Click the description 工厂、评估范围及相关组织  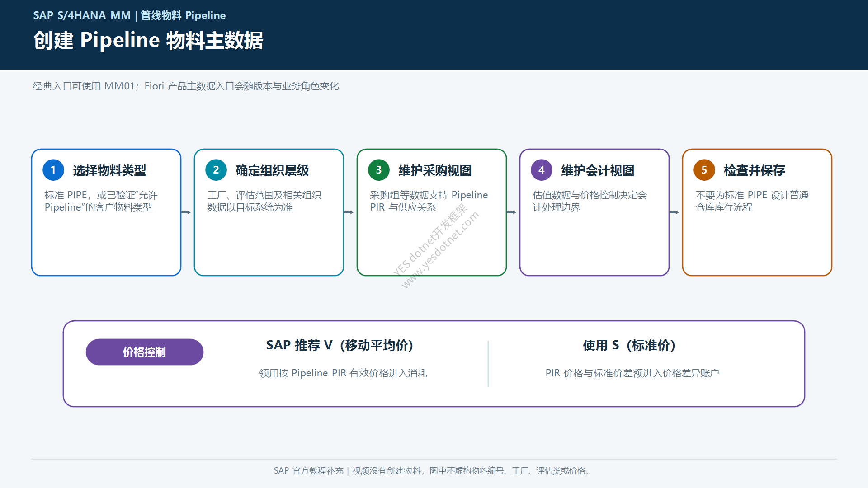[x=264, y=195]
